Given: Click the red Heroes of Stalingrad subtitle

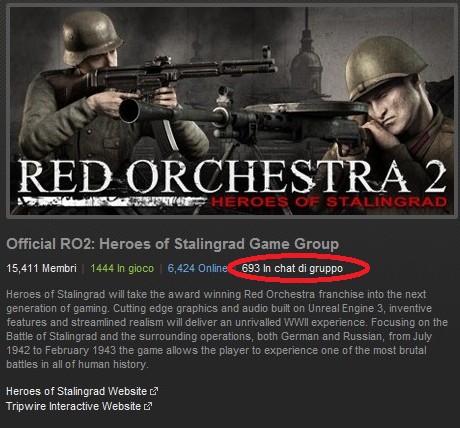Looking at the screenshot, I should [x=329, y=202].
